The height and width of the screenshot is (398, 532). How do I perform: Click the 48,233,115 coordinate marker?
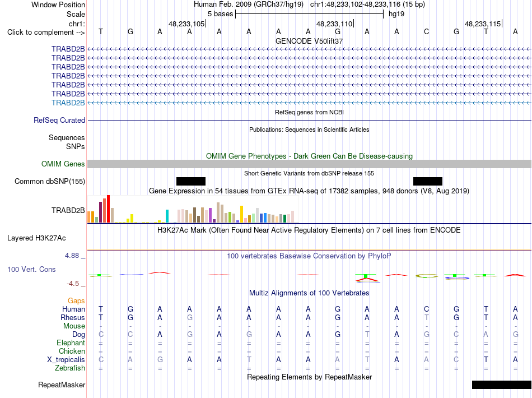point(483,24)
